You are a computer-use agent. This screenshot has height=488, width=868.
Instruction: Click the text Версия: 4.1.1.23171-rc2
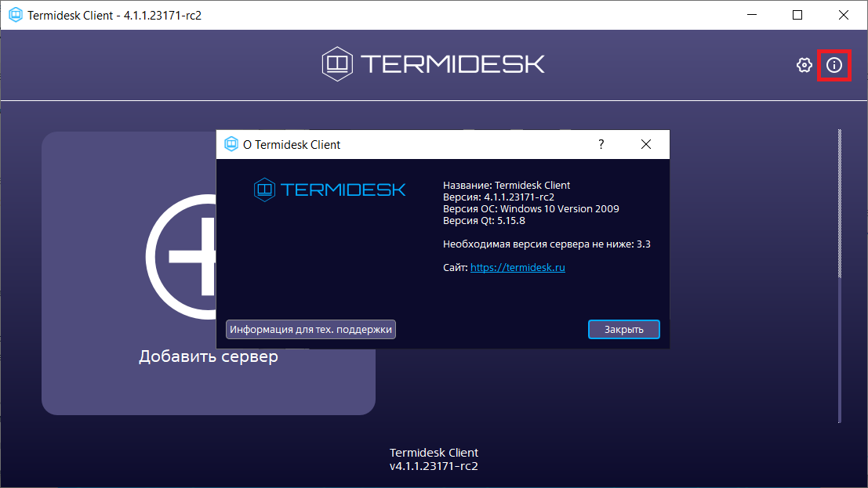[498, 197]
